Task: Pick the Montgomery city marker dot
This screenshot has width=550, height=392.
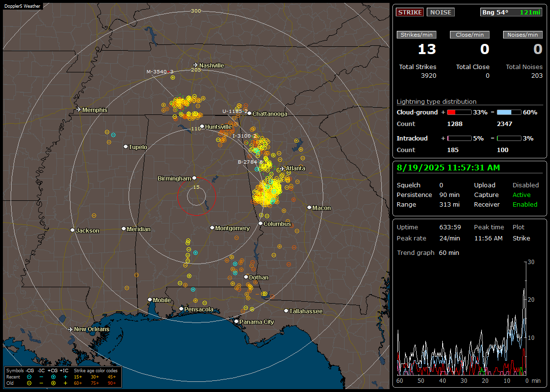Action: pyautogui.click(x=212, y=228)
